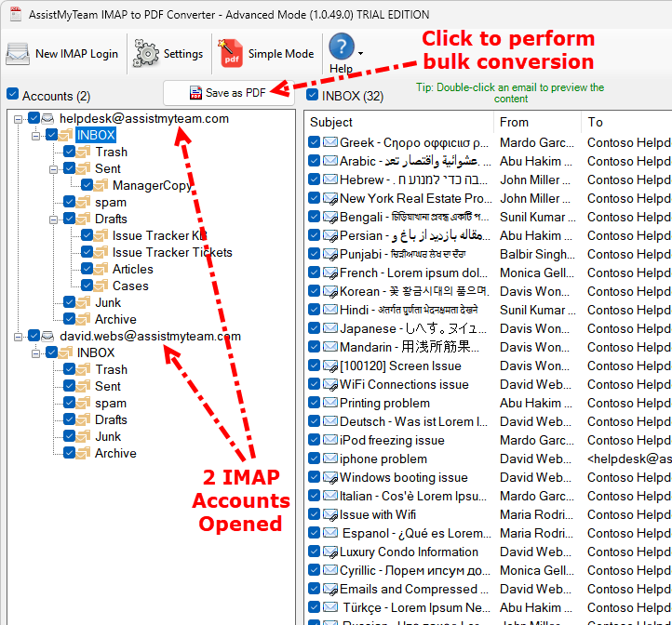This screenshot has height=625, width=672.
Task: Click the david.webs INBOX folder icon
Action: coord(68,353)
